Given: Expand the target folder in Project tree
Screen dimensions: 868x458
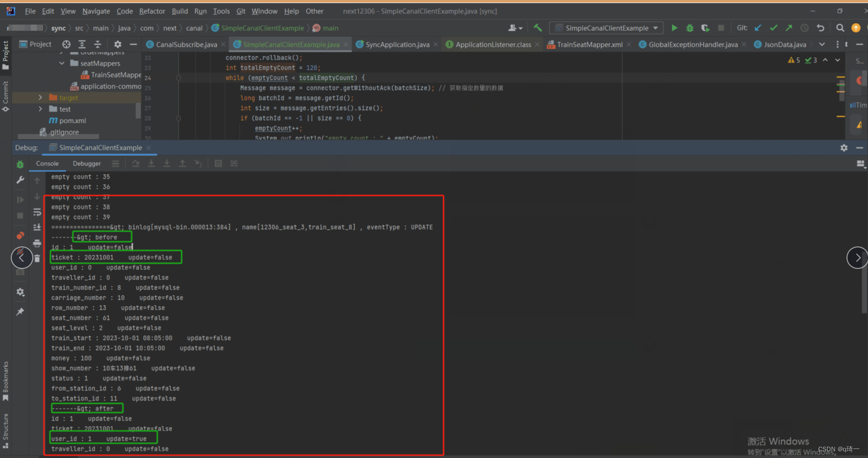Looking at the screenshot, I should (x=41, y=97).
